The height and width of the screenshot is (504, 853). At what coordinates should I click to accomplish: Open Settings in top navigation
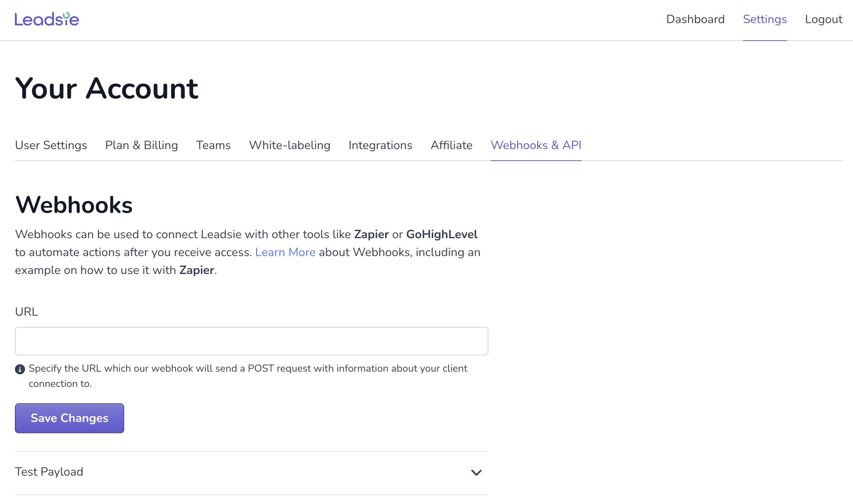pos(765,19)
